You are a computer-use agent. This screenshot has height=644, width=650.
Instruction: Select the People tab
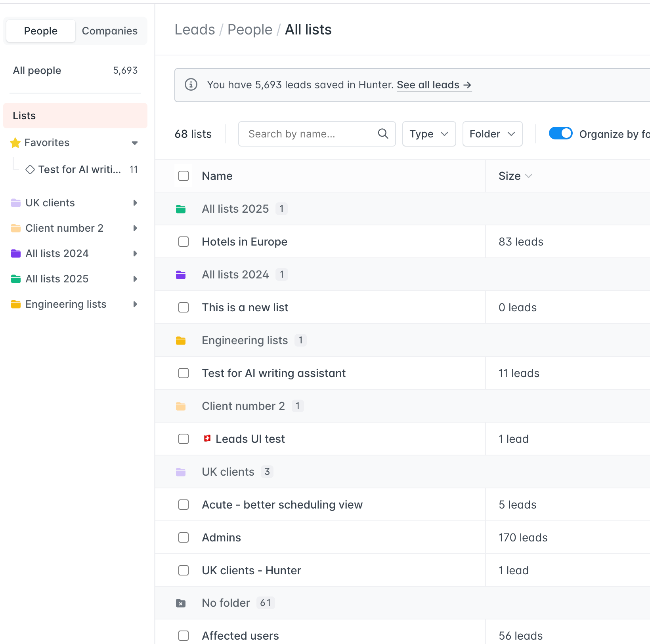point(40,30)
